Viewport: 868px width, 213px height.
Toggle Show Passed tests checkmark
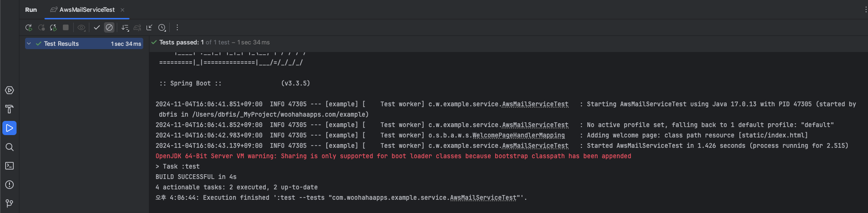[x=97, y=28]
